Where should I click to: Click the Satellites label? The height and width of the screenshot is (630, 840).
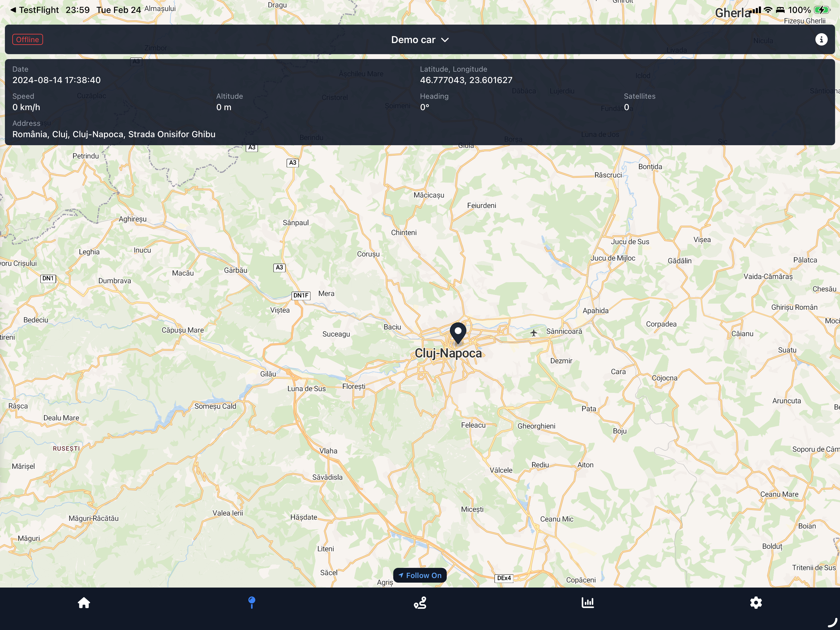pyautogui.click(x=640, y=97)
